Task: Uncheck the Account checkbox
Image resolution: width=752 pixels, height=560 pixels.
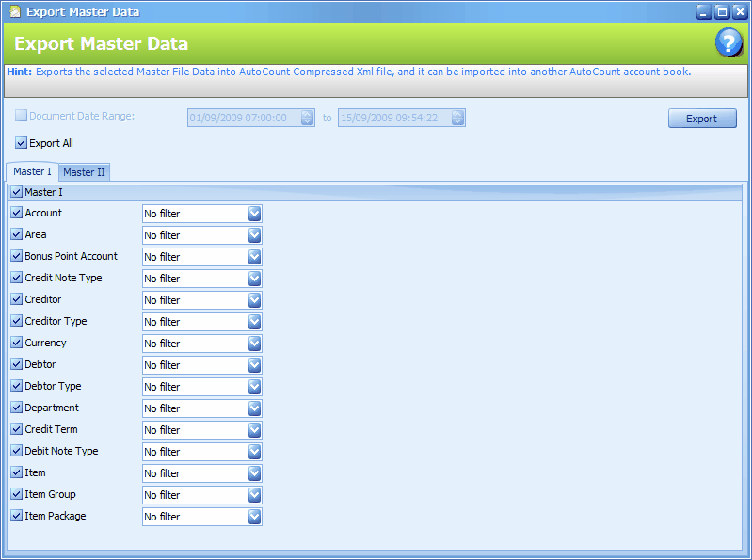Action: (16, 213)
